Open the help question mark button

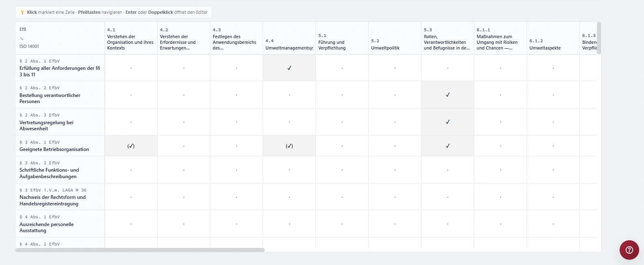[x=629, y=250]
